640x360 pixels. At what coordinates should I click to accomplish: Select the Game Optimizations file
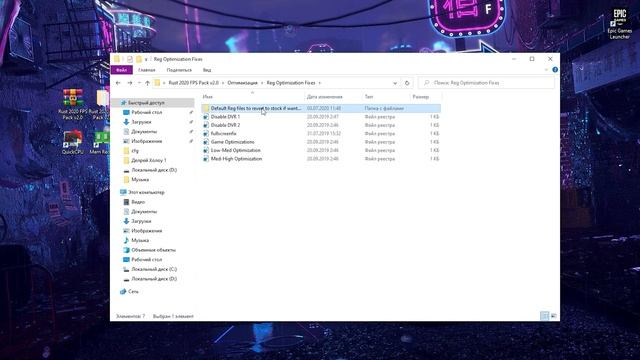(x=321, y=142)
